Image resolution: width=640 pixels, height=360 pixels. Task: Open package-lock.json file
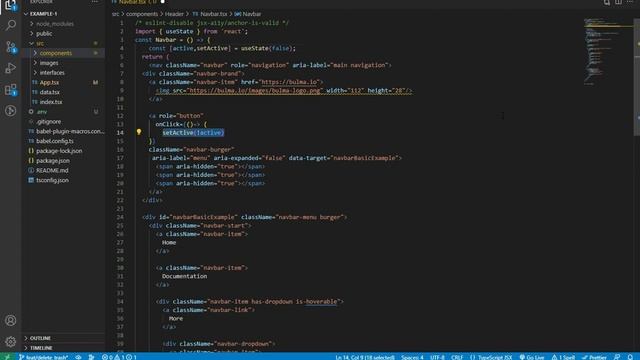63,151
